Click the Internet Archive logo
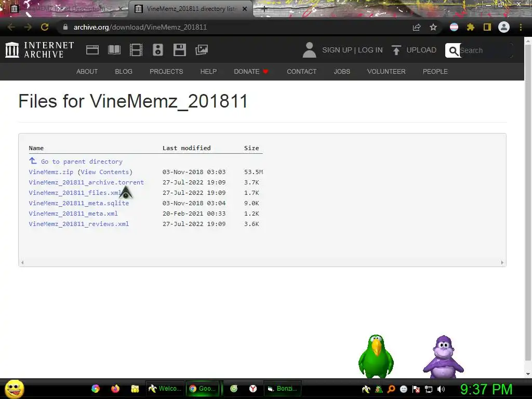 [39, 50]
